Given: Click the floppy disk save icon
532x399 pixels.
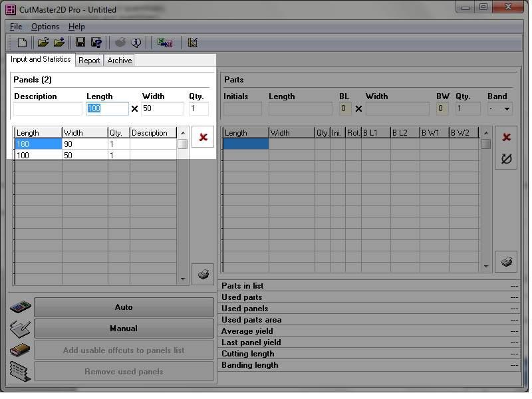Looking at the screenshot, I should coord(80,43).
